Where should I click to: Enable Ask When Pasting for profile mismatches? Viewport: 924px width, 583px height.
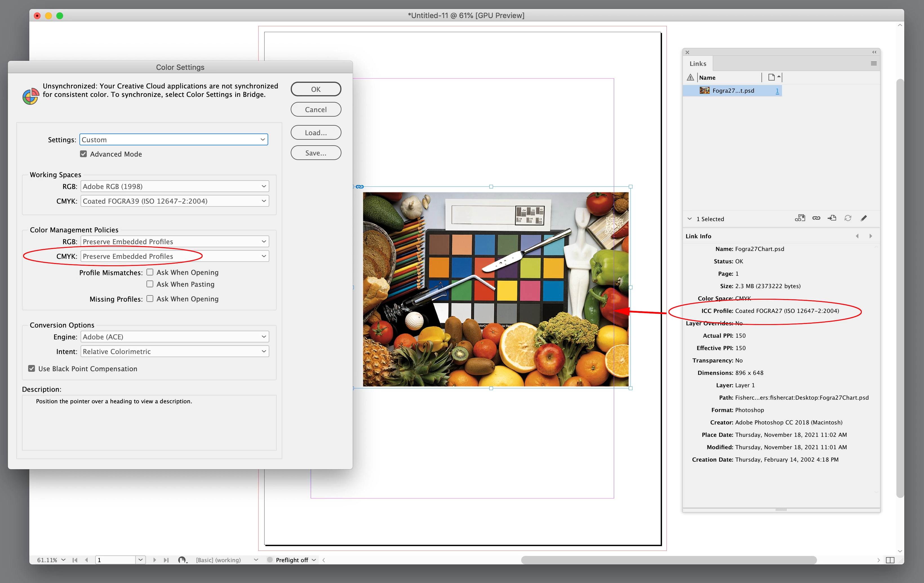pos(150,284)
